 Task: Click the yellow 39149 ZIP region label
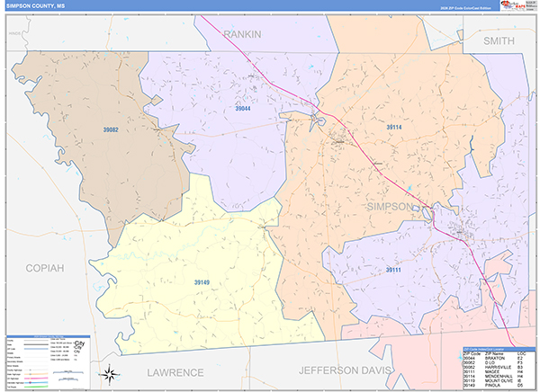[x=202, y=282]
